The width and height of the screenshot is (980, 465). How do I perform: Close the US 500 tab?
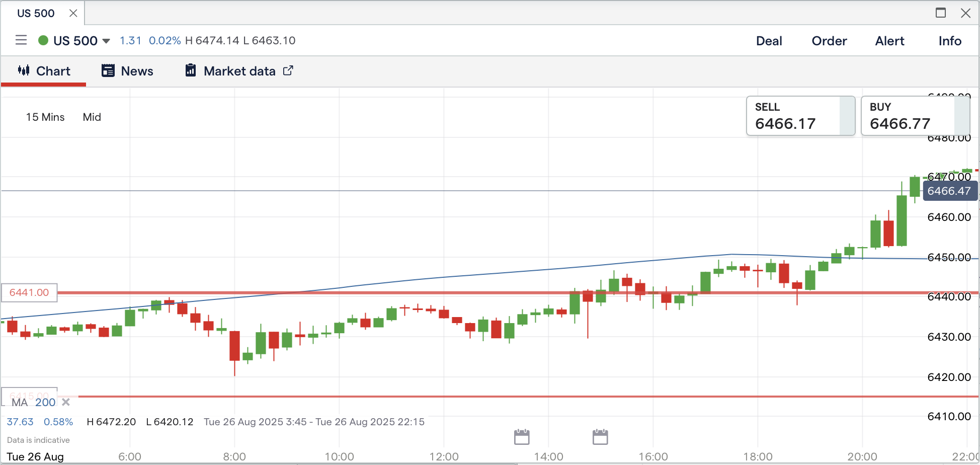(73, 13)
